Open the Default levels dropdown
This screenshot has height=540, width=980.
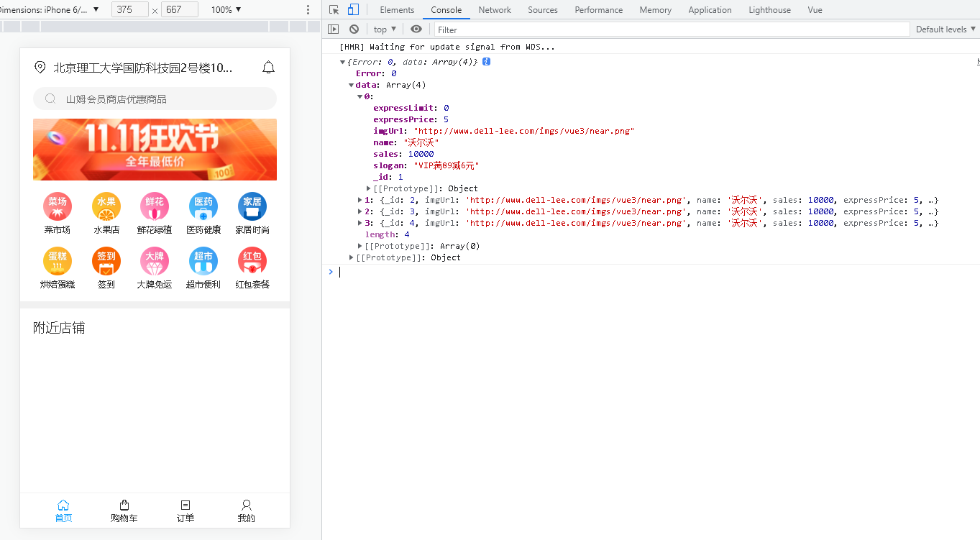tap(945, 29)
